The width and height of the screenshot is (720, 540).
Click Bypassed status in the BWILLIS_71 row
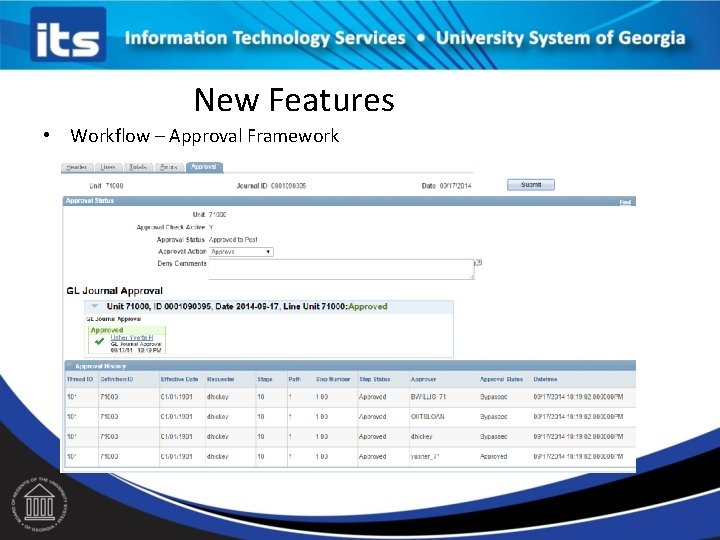pos(494,397)
